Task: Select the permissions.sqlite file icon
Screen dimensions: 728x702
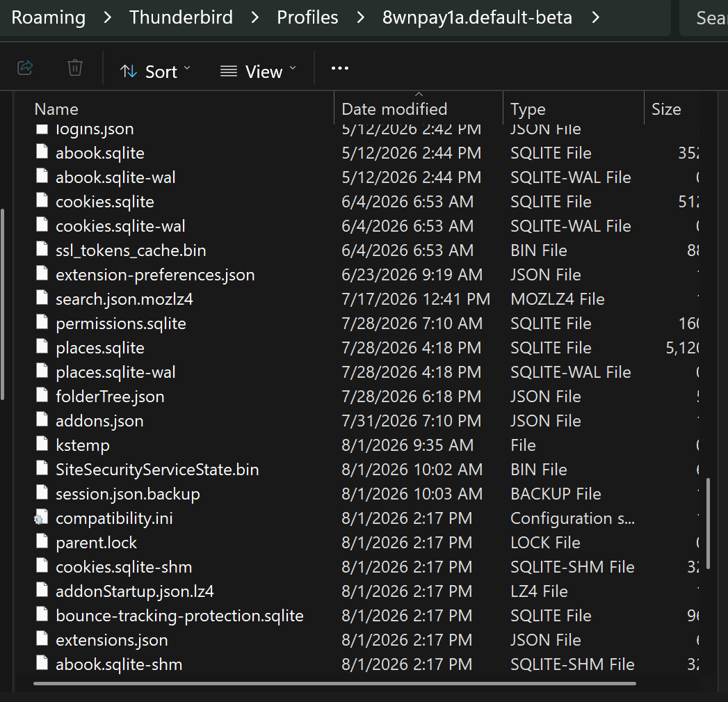Action: [42, 322]
